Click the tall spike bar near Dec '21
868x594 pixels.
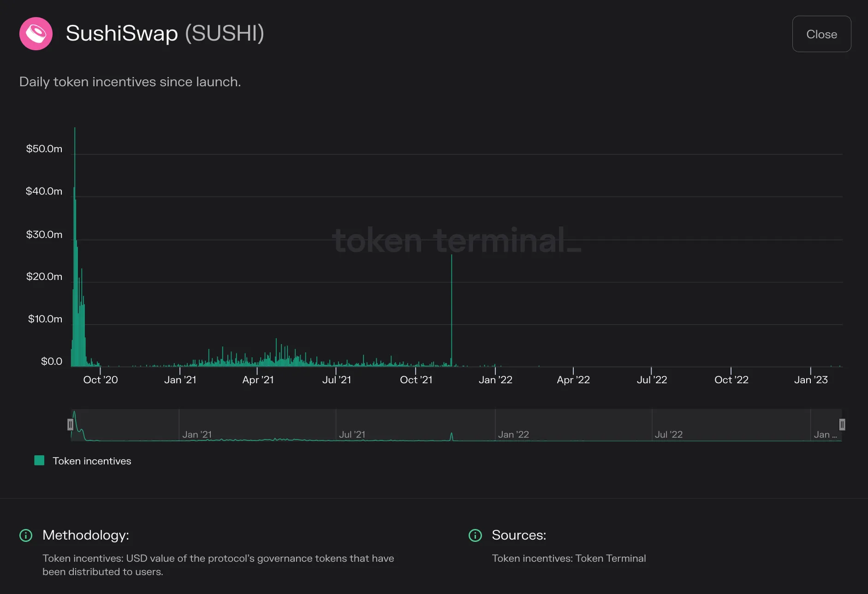pos(452,310)
